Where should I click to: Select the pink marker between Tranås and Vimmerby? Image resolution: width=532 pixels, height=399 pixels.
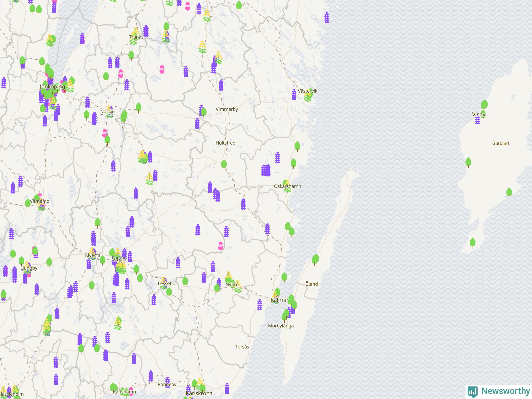(x=162, y=69)
